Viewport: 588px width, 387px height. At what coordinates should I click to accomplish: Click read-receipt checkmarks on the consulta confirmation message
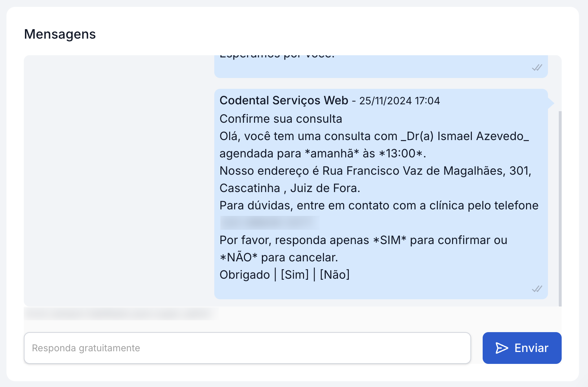[537, 289]
